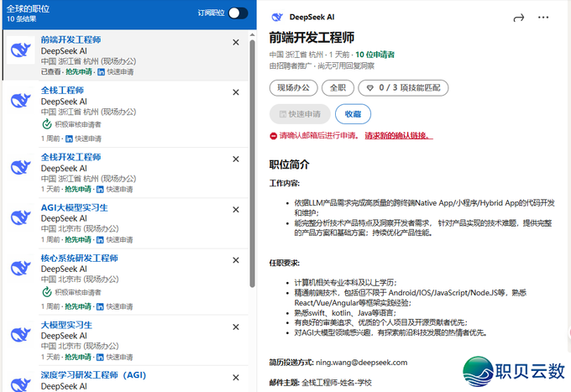Click DeepSeek logo beside 全栈开发工程师 listing

point(21,167)
